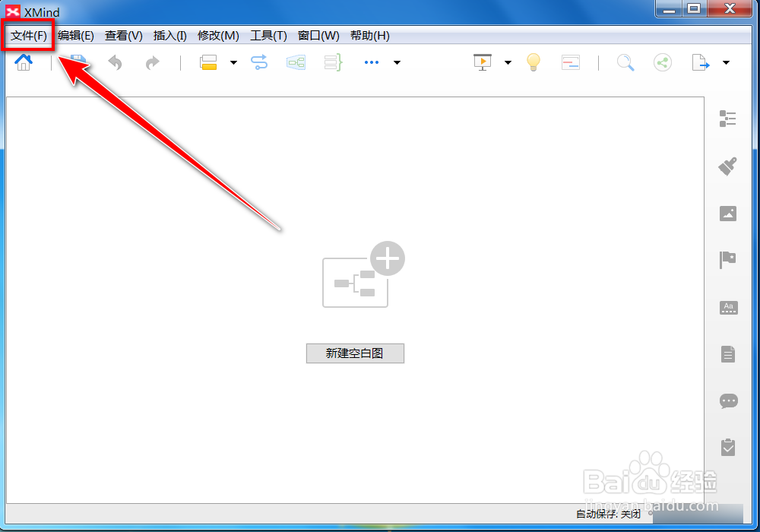The image size is (760, 532).
Task: Redo the last action
Action: (152, 62)
